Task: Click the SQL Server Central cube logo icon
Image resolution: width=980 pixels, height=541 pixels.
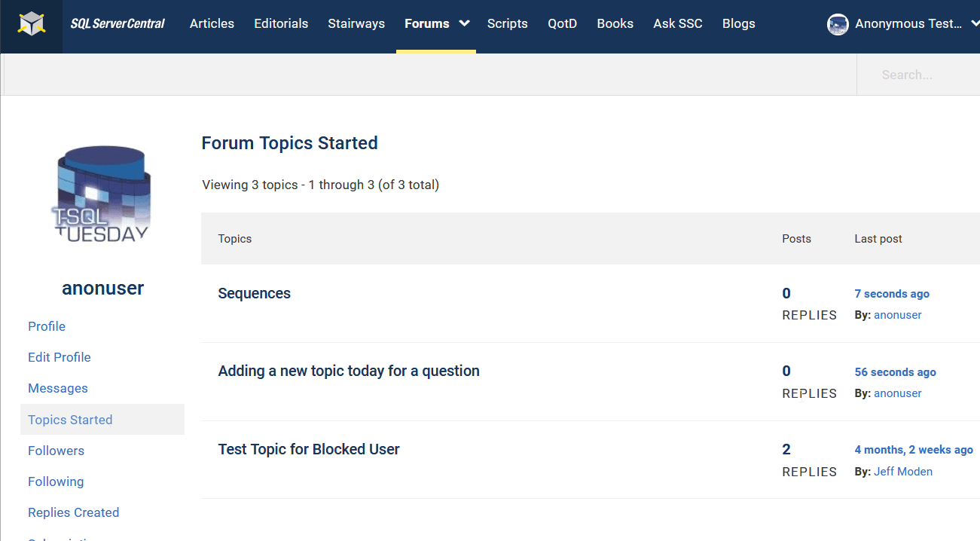Action: click(x=32, y=24)
